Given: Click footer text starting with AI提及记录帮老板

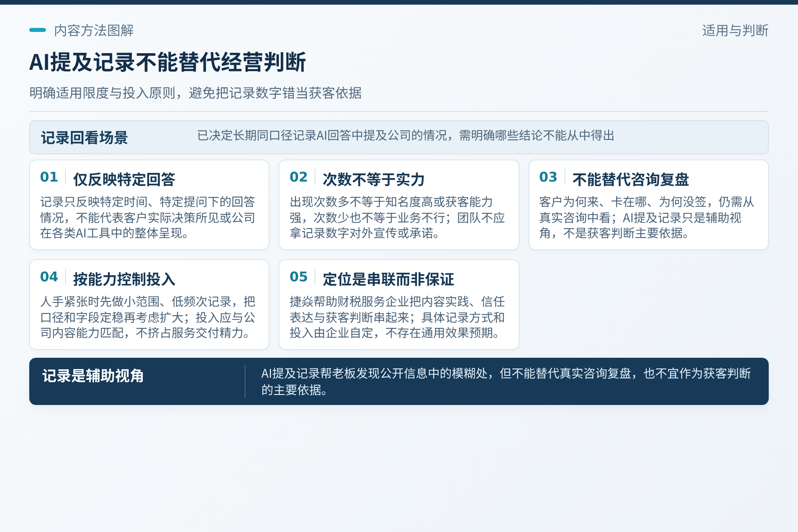Looking at the screenshot, I should click(506, 382).
